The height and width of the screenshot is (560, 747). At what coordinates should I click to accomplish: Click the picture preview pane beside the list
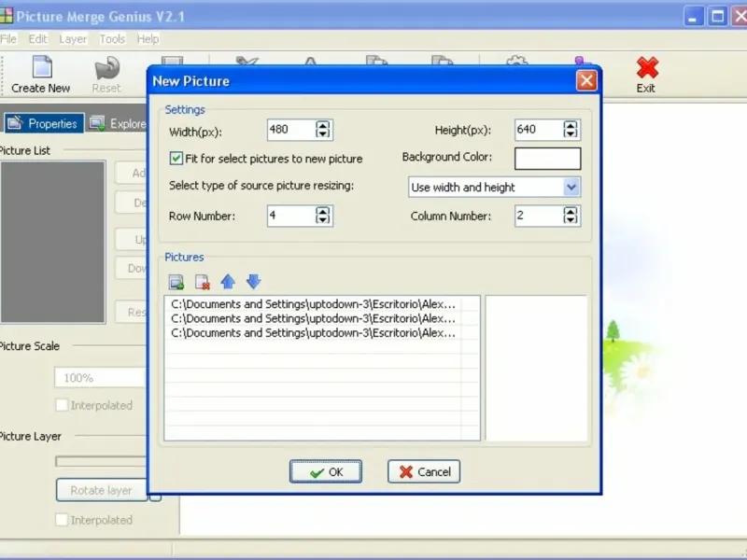click(x=536, y=368)
